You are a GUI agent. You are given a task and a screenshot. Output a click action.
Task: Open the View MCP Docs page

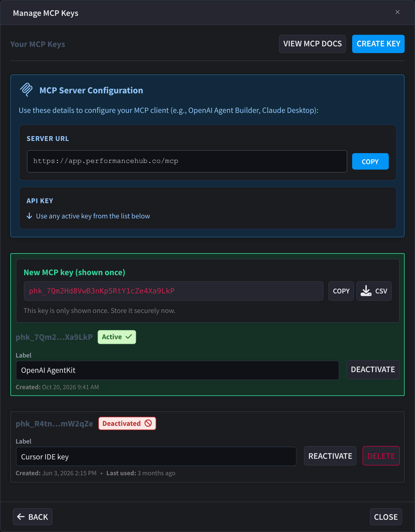312,44
